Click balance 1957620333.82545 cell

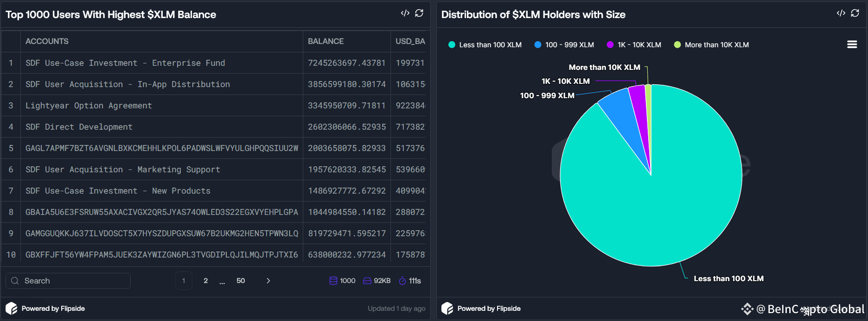click(x=347, y=170)
